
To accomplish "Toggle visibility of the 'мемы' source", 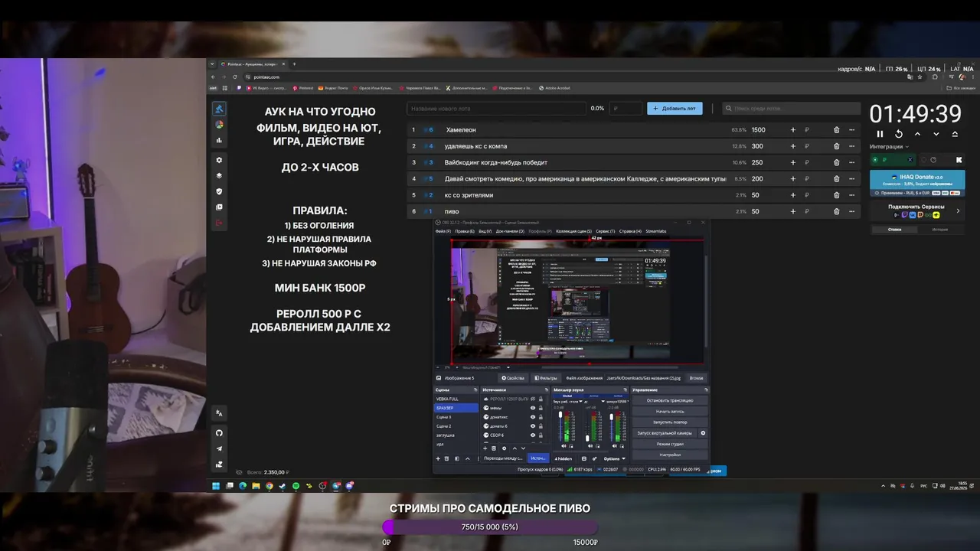I will point(533,408).
